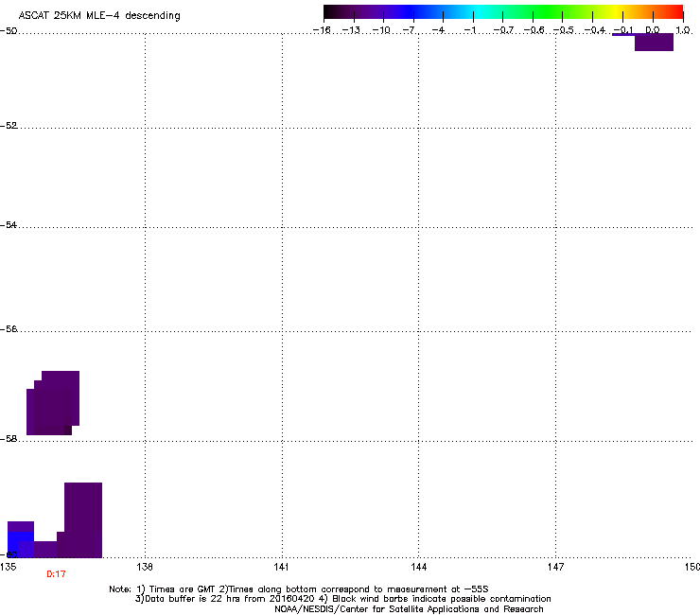
Task: Click the latitude label "-58"
Action: (9, 439)
